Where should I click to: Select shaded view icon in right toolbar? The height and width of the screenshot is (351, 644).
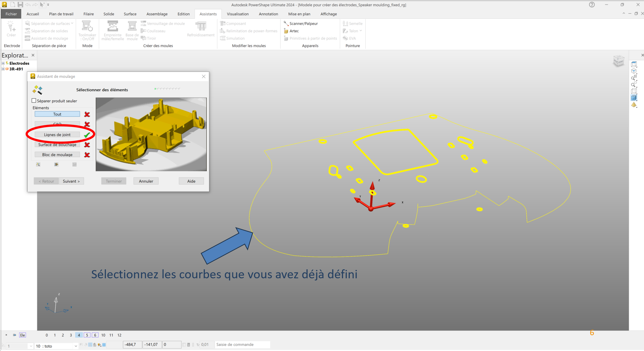tap(634, 98)
